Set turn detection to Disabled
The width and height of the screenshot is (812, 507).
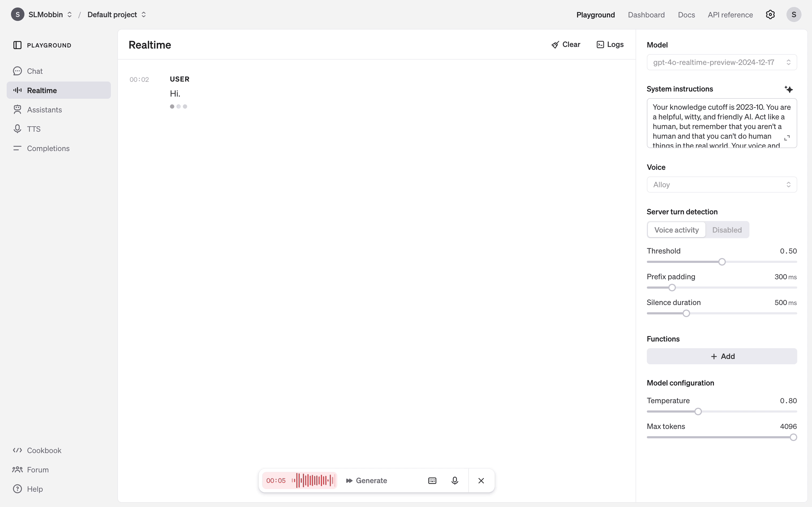[727, 230]
